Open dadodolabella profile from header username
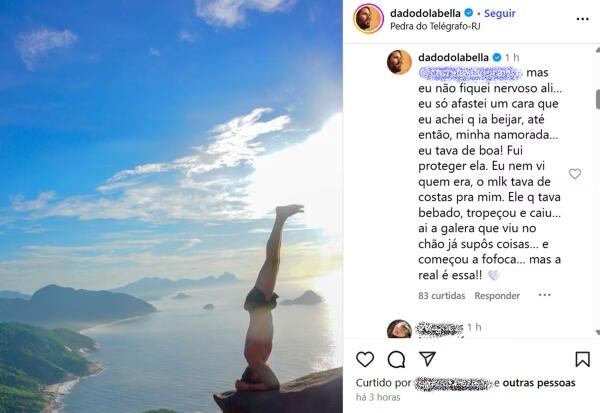Image resolution: width=600 pixels, height=413 pixels. [425, 13]
